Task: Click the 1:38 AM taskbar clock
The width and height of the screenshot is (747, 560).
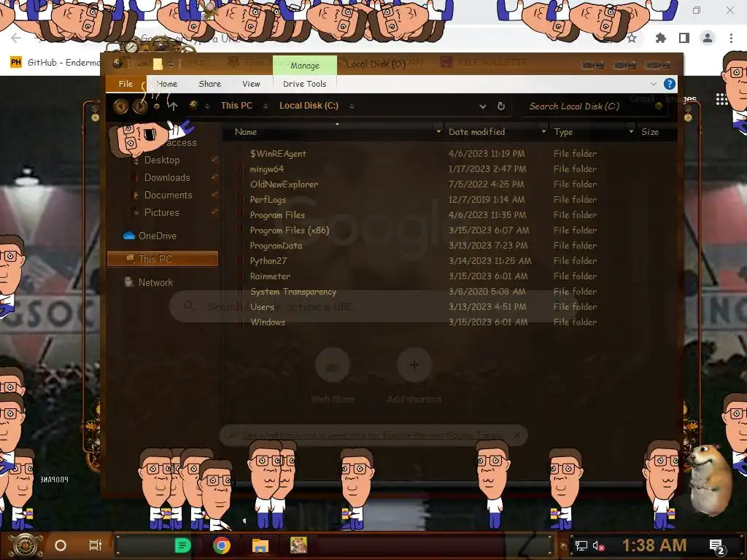Action: [654, 545]
